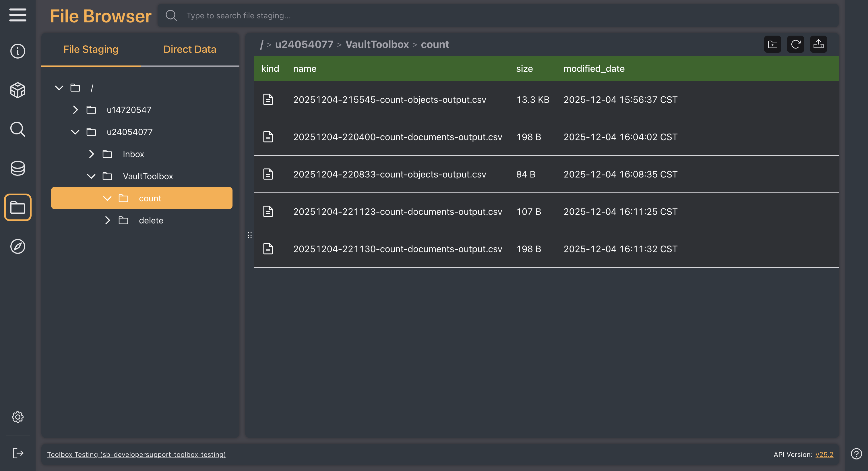Open settings gear icon
Image resolution: width=868 pixels, height=471 pixels.
[18, 417]
